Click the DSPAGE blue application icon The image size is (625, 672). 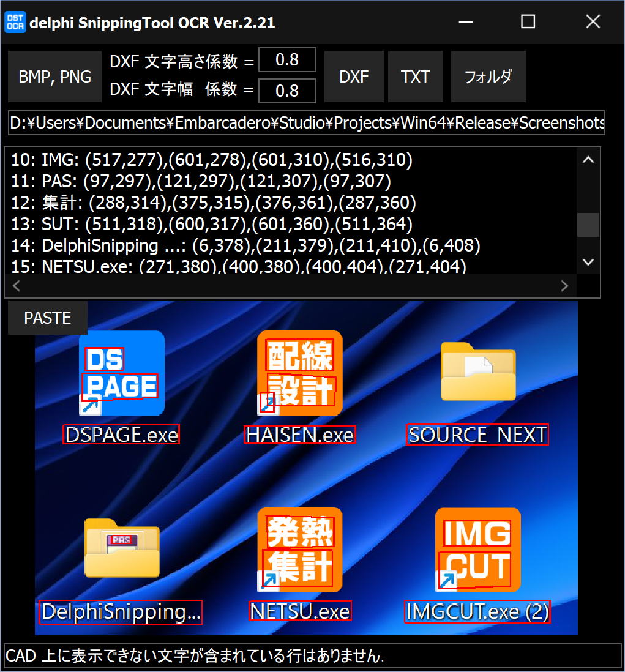122,373
